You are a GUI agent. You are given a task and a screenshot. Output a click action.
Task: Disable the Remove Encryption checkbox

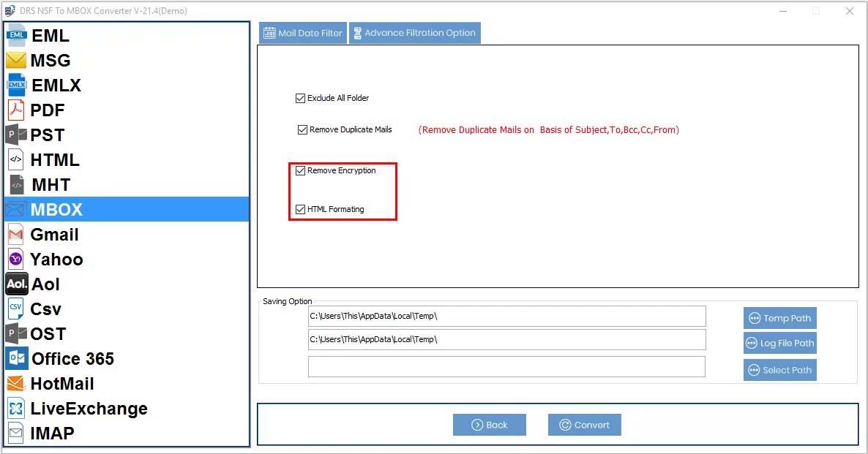point(301,171)
